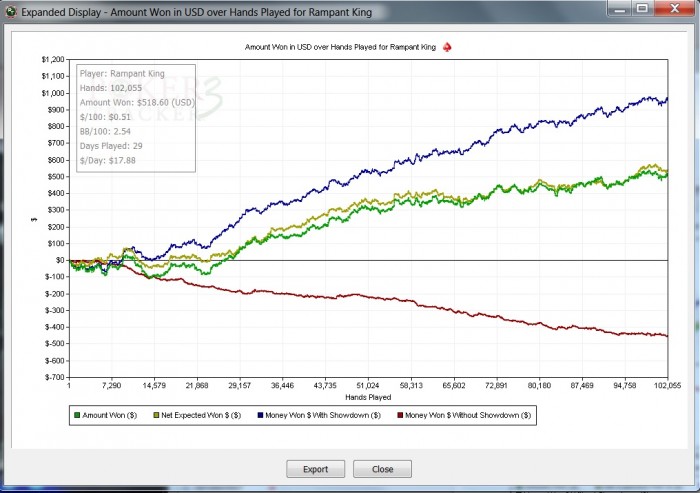The height and width of the screenshot is (493, 700).
Task: Click the '$/Day: $17.88' stat line
Action: (x=108, y=160)
